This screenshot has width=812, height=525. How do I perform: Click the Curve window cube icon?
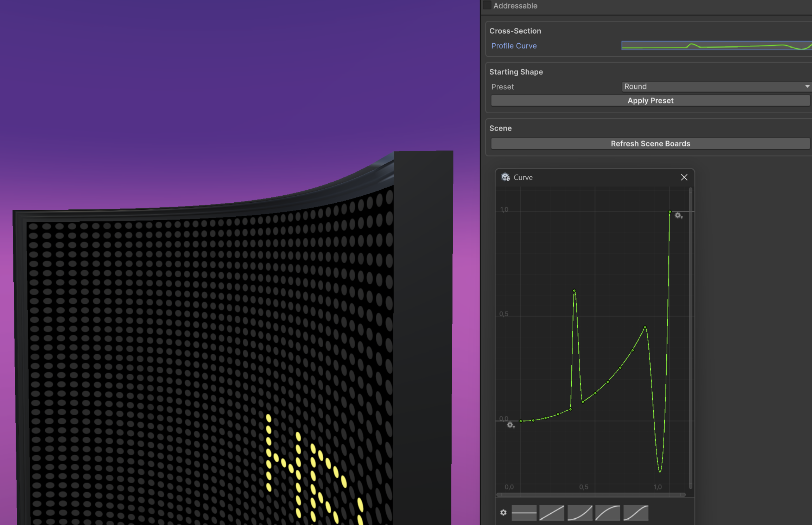pyautogui.click(x=506, y=177)
